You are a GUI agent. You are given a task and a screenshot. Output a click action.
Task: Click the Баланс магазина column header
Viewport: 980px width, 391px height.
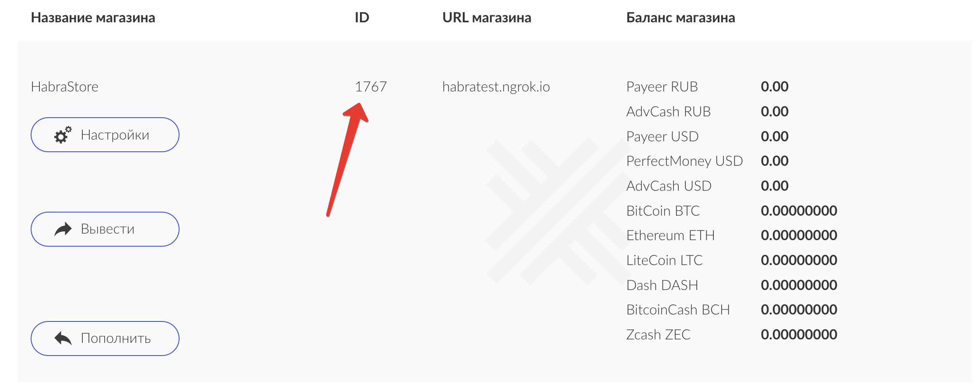point(679,18)
